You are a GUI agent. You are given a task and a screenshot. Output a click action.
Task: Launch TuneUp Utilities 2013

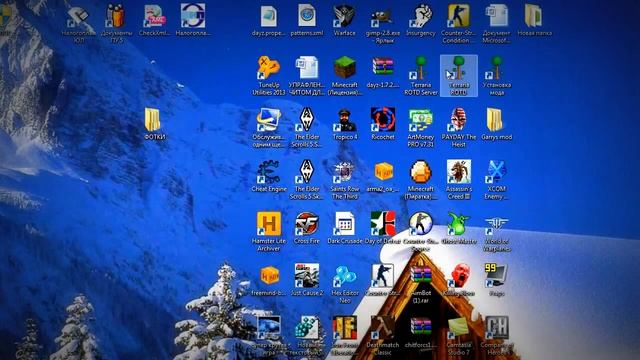point(269,76)
